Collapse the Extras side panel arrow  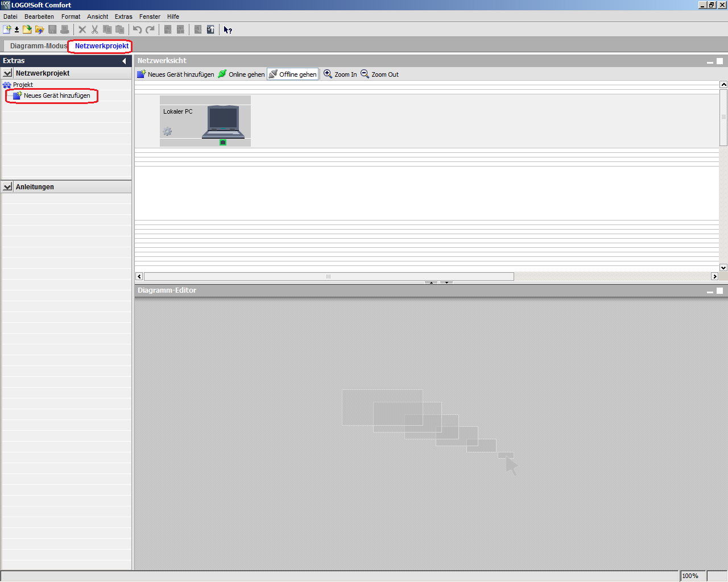(x=124, y=61)
